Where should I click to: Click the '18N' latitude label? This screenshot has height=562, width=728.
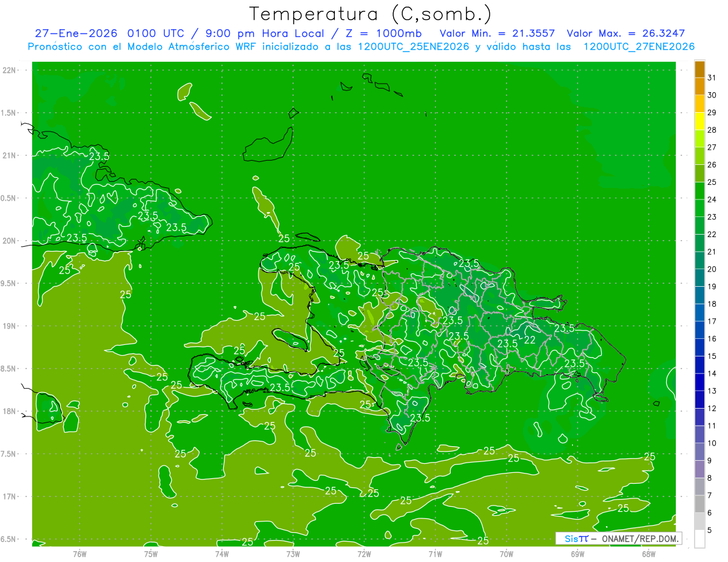click(10, 411)
